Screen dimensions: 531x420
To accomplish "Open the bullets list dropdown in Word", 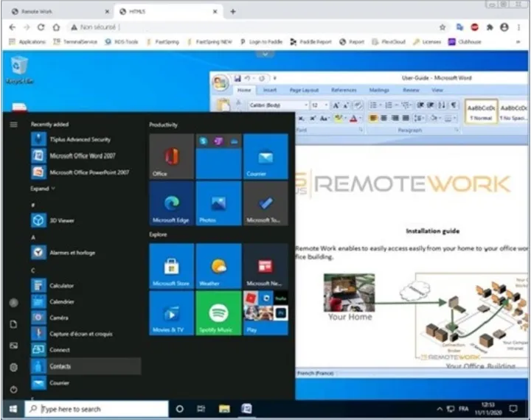I will click(381, 105).
